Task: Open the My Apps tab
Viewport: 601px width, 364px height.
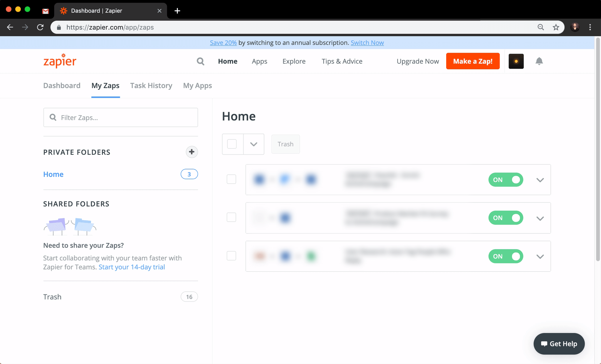Action: pos(197,85)
